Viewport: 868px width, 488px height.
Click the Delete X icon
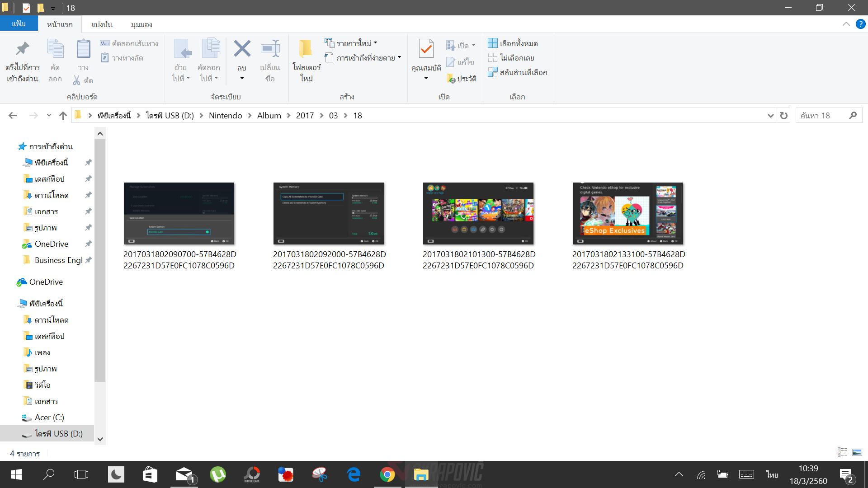[242, 49]
